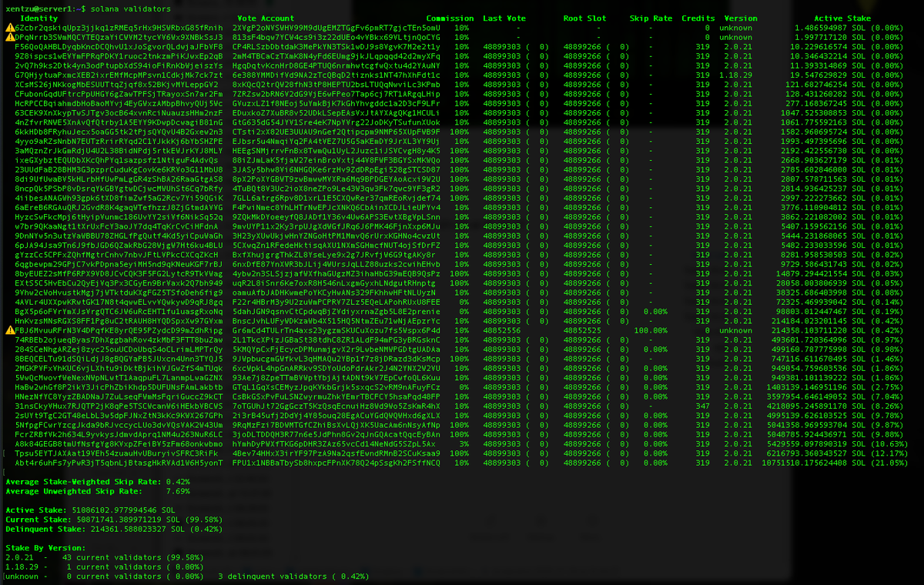The width and height of the screenshot is (924, 585).
Task: Click the "Root Slot" column header
Action: tap(584, 18)
